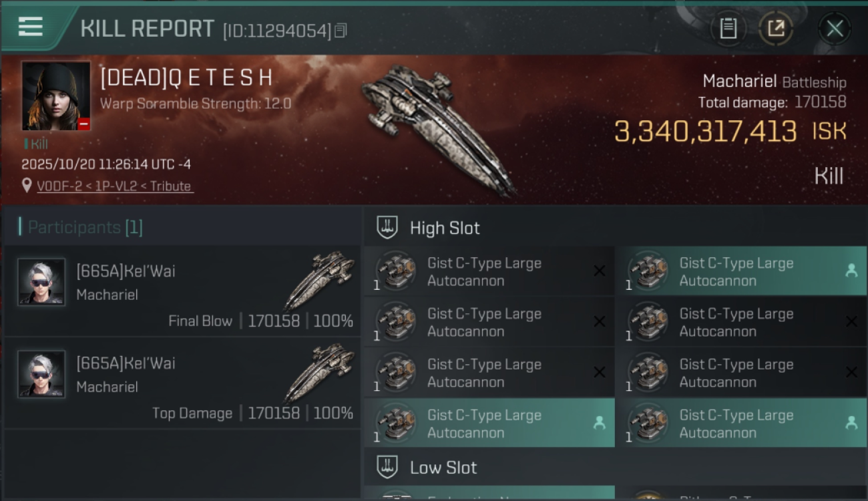Select highlighted autocannon with person icon, top right
868x501 pixels.
tap(741, 272)
